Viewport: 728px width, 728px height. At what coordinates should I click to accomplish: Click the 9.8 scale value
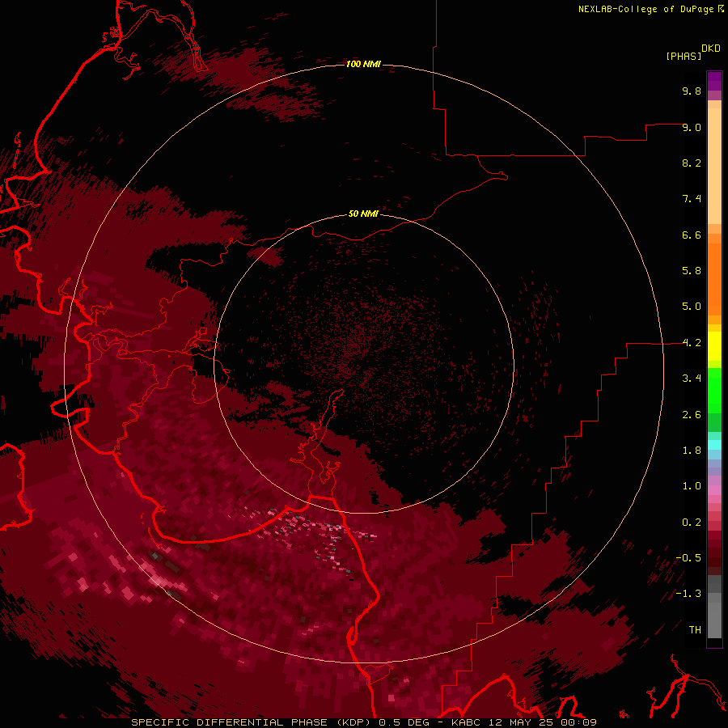coord(692,91)
